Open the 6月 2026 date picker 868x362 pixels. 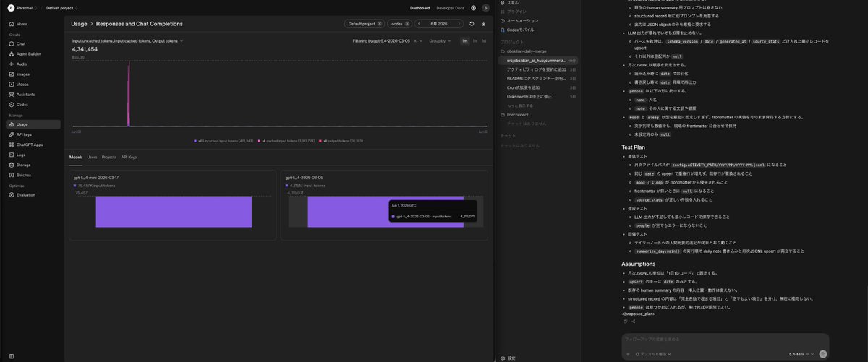(x=439, y=24)
